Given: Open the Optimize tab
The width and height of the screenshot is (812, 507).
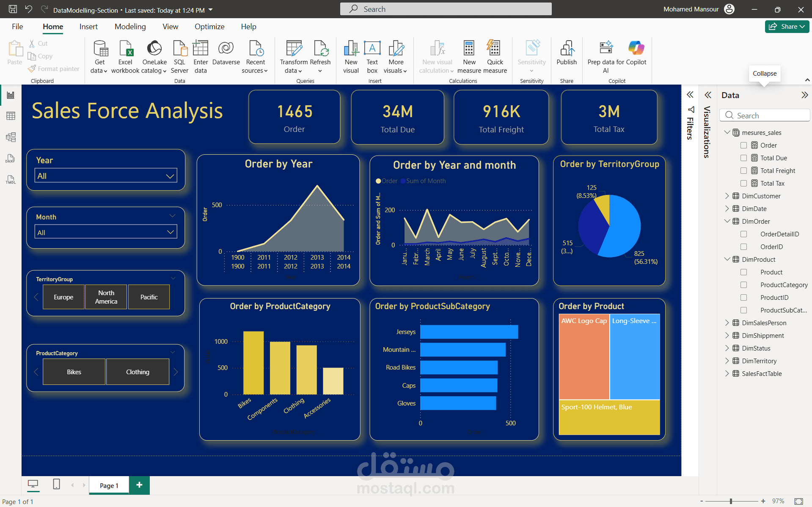Looking at the screenshot, I should (209, 26).
